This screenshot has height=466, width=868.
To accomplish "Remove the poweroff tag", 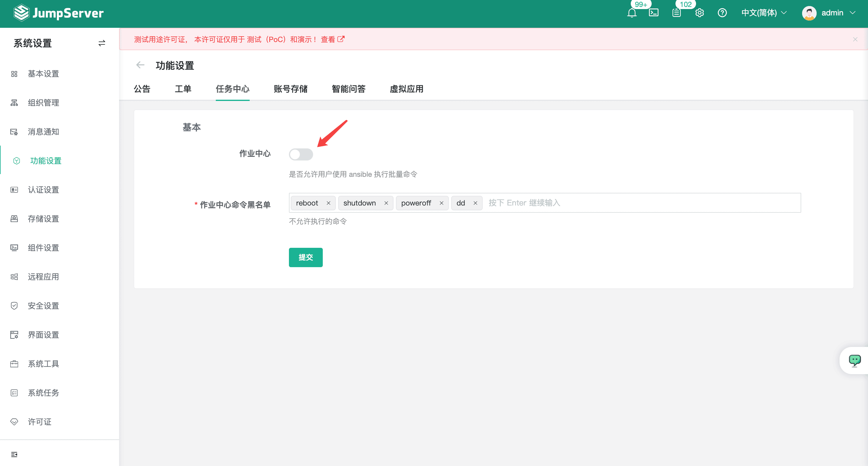I will tap(442, 203).
